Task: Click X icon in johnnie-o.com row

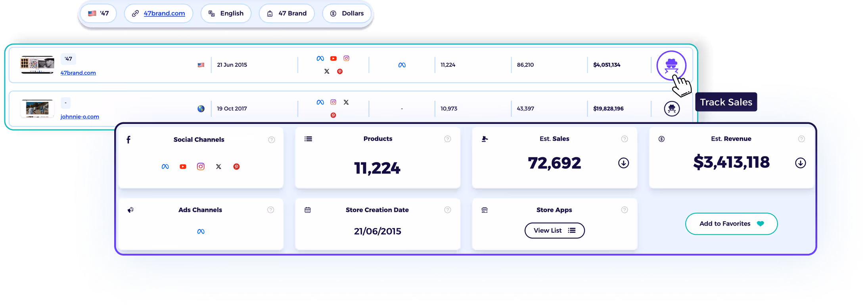Action: pos(346,102)
